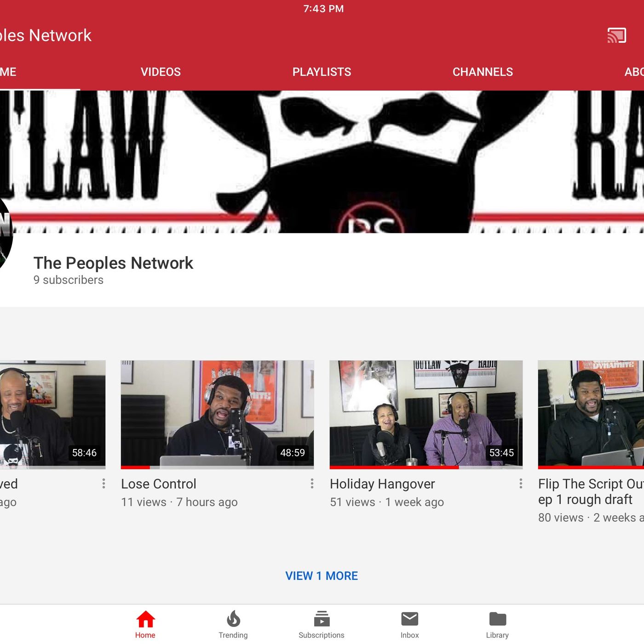The height and width of the screenshot is (644, 644).
Task: Click Lose Control red watch progress bar
Action: tap(135, 467)
